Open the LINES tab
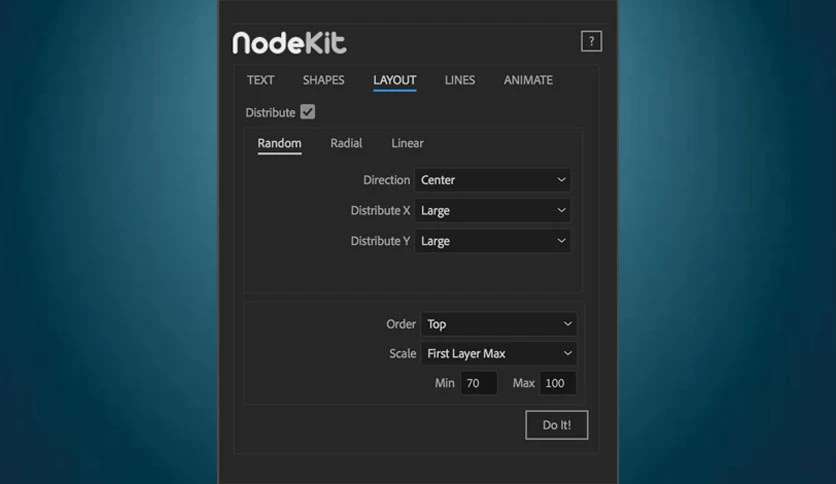The image size is (836, 484). click(x=460, y=80)
